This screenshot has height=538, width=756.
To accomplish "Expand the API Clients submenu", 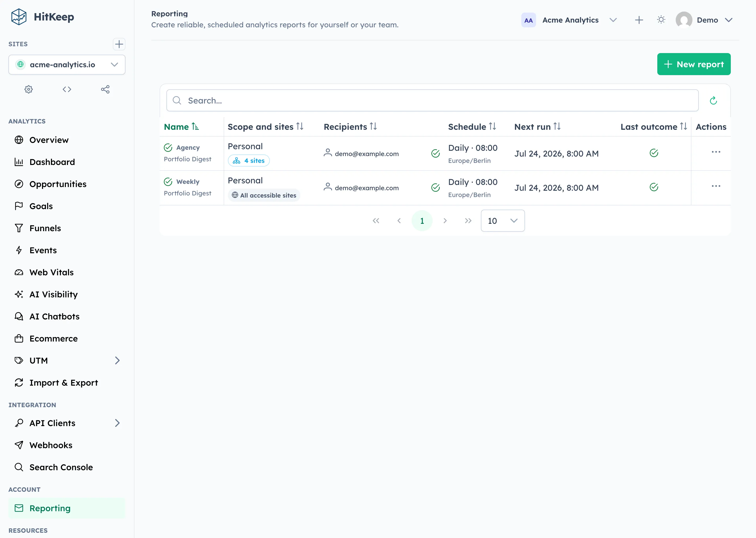I will 117,423.
